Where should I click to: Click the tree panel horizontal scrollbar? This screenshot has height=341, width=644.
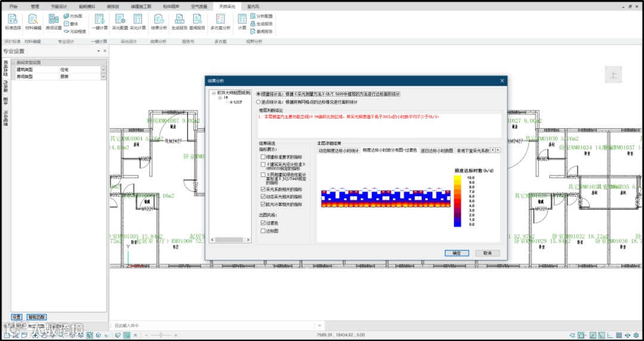229,240
